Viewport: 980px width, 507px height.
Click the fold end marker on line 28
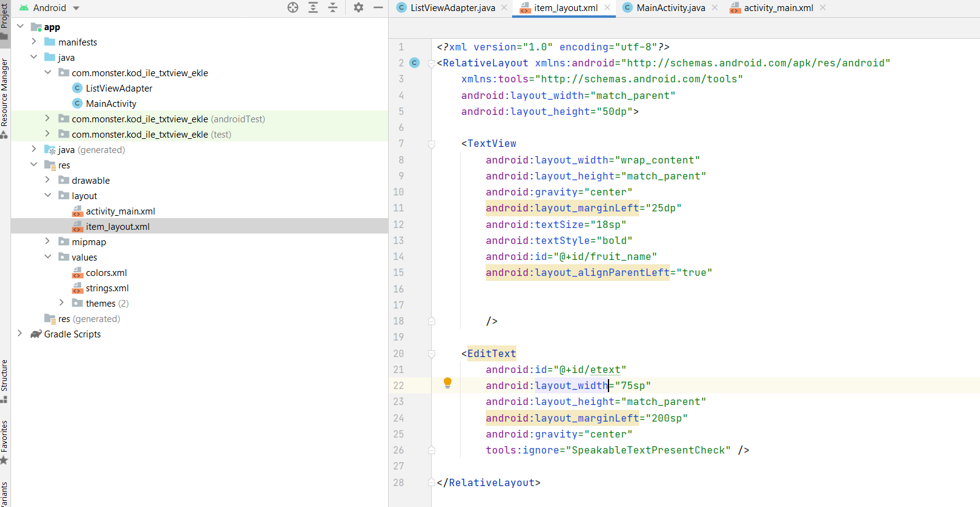click(x=432, y=482)
